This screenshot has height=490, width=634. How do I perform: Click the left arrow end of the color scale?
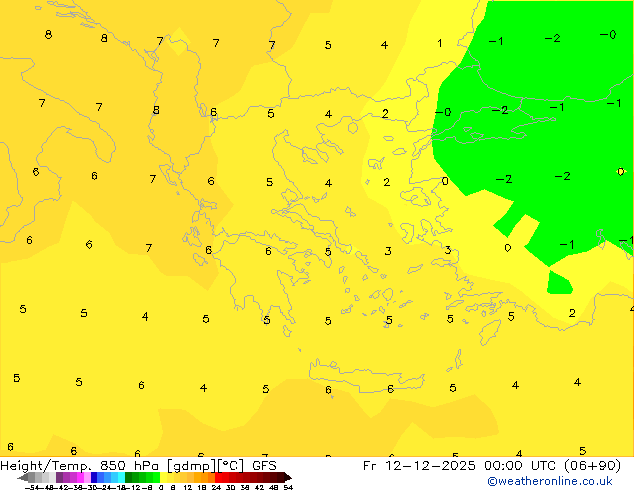[23, 477]
